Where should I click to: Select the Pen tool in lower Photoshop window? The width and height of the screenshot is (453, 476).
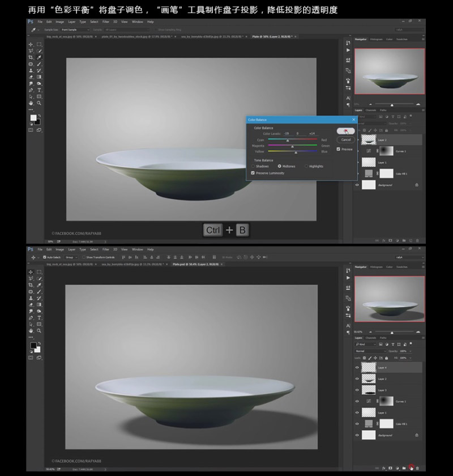(x=31, y=318)
